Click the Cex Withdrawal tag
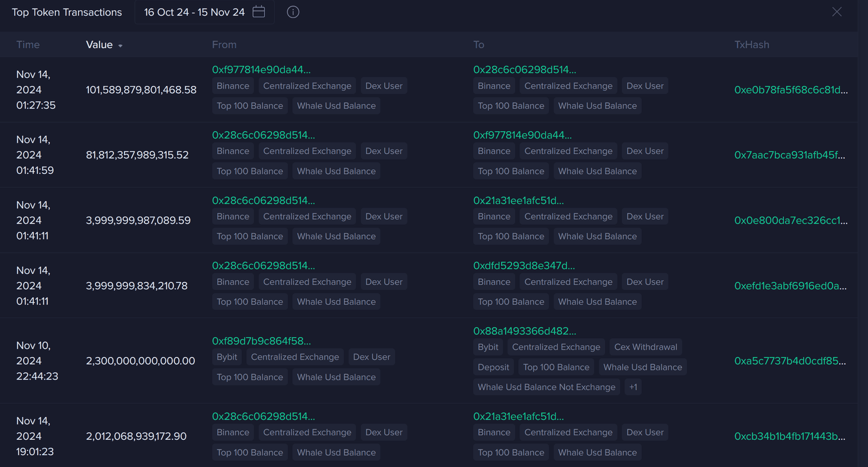 point(645,347)
